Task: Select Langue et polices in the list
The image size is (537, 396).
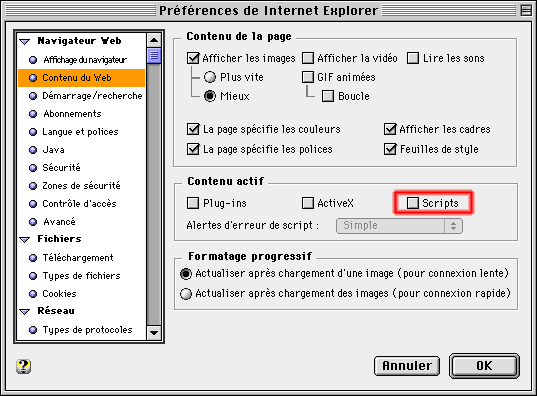Action: click(82, 132)
